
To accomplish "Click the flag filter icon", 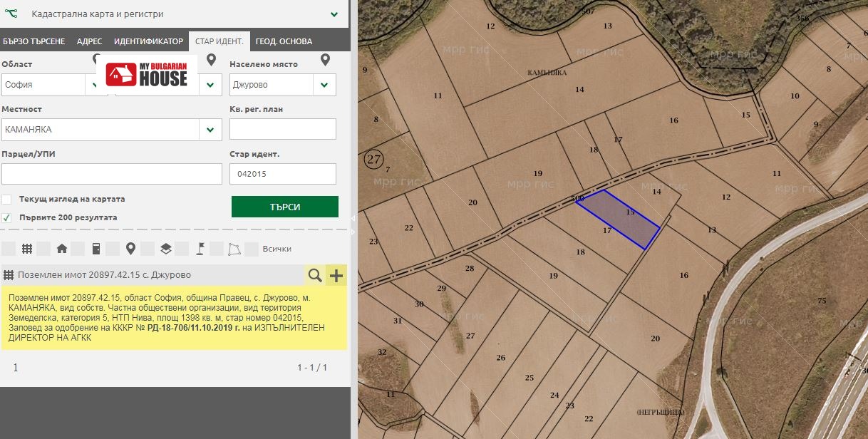I will tap(200, 249).
